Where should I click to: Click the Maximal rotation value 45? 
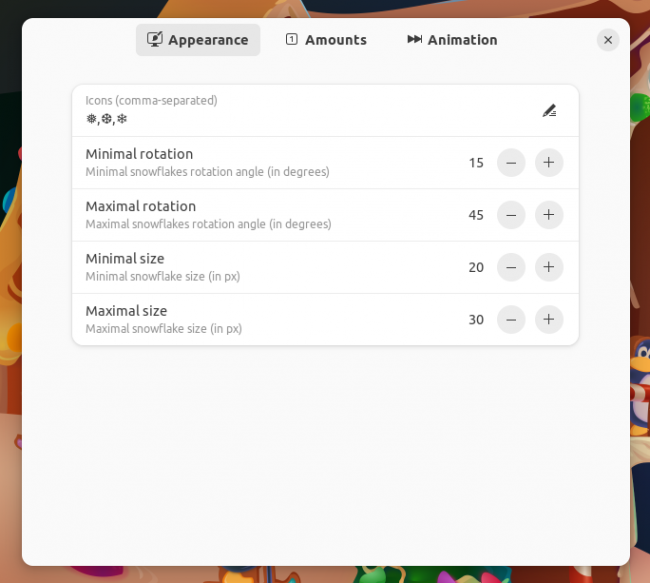tap(476, 215)
